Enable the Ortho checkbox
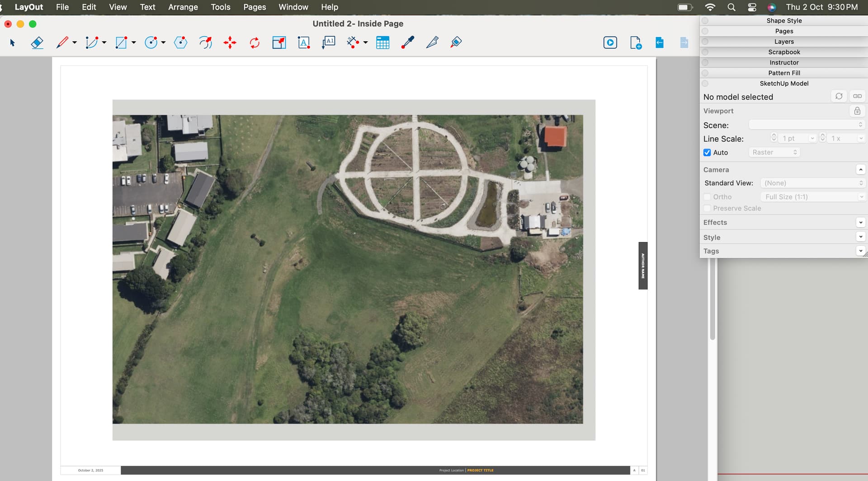The height and width of the screenshot is (481, 868). (x=708, y=197)
